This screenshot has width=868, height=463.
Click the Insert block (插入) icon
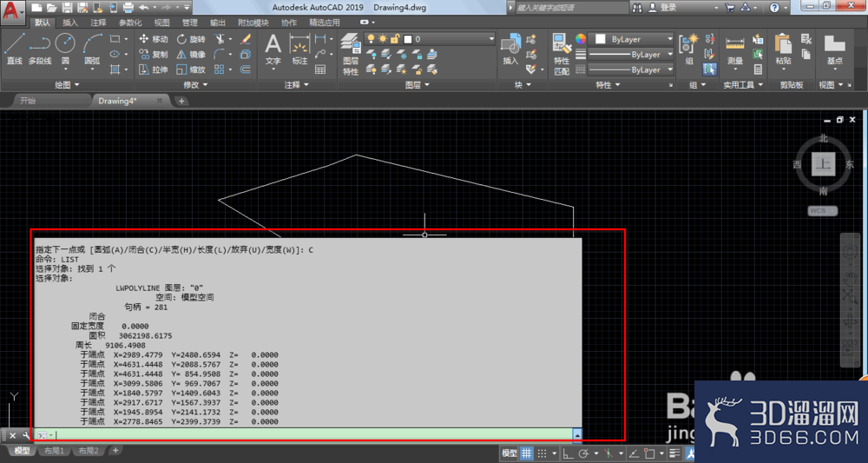[x=510, y=49]
